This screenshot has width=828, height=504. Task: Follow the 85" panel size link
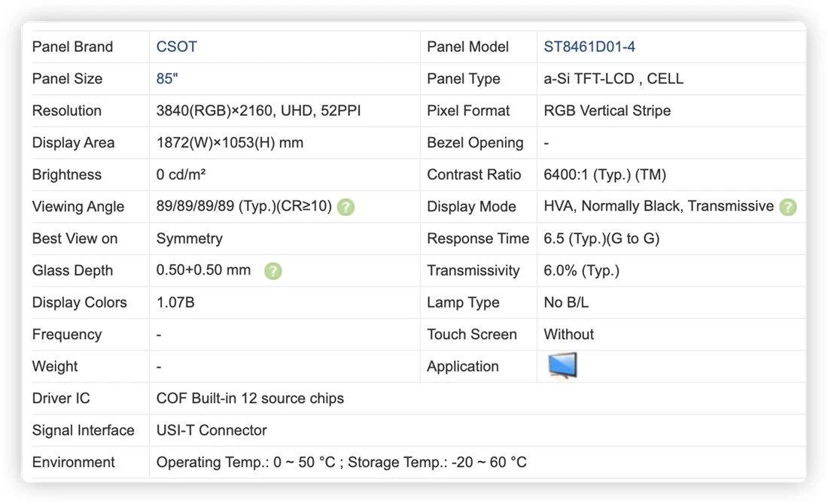click(x=167, y=79)
